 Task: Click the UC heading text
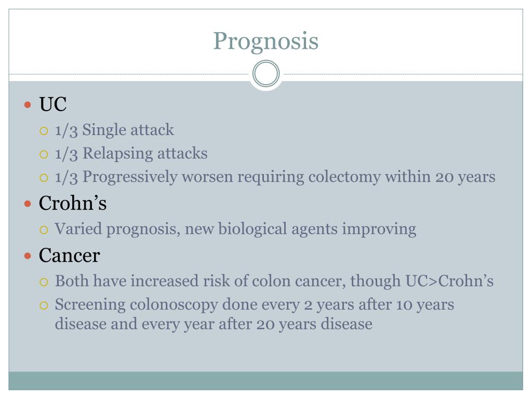(53, 104)
